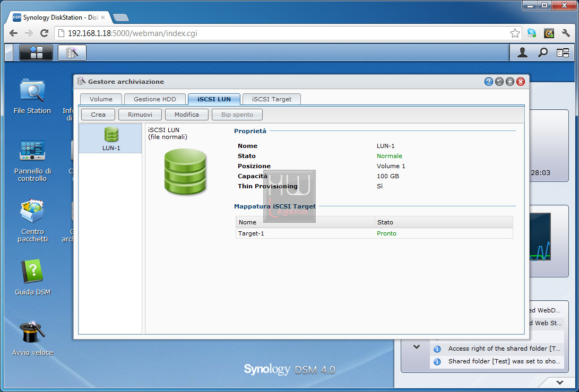579x392 pixels.
Task: Click the Nome column header in mapping table
Action: tap(305, 222)
